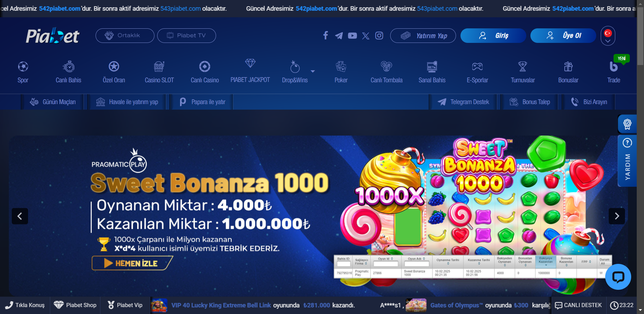Screen dimensions: 644x314
Task: Open the YouTube social icon
Action: pos(352,36)
